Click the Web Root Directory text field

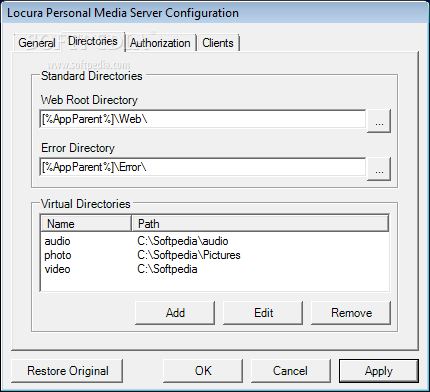pyautogui.click(x=203, y=119)
